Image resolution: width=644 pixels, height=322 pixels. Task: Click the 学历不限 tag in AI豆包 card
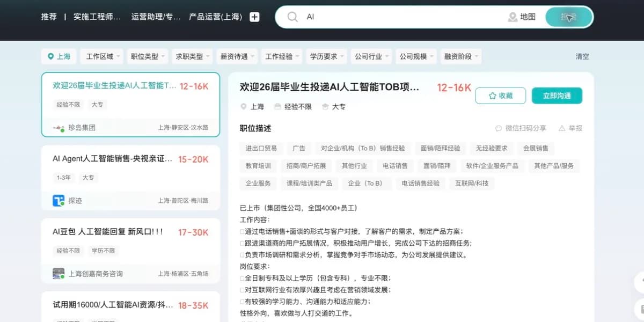[x=103, y=251]
